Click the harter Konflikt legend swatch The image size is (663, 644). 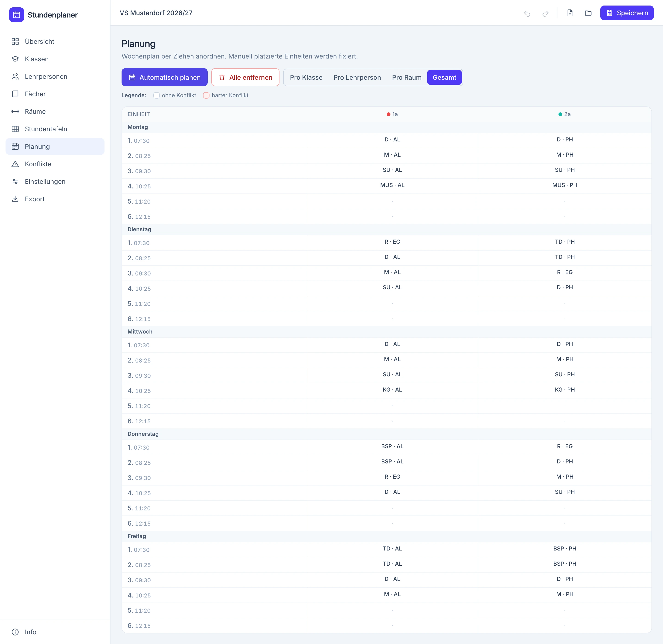(x=206, y=95)
